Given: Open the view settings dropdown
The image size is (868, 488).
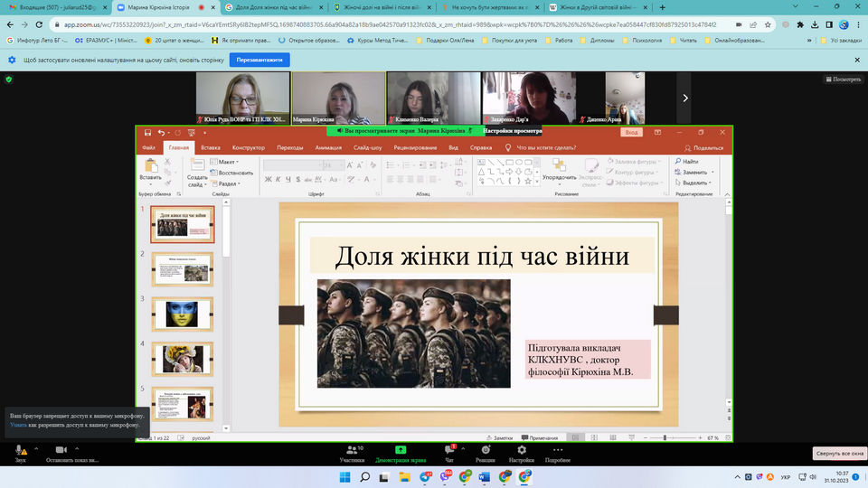Looking at the screenshot, I should 510,131.
